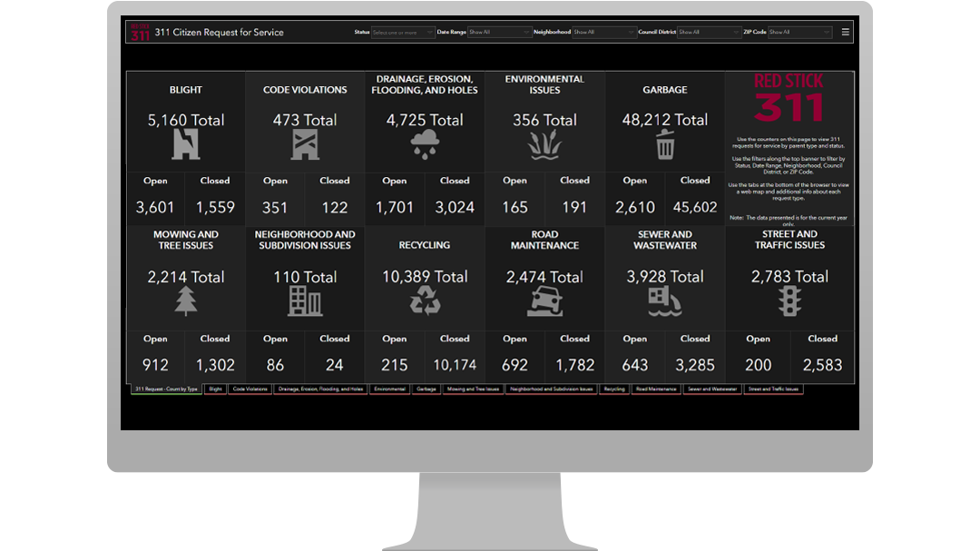The height and width of the screenshot is (551, 980).
Task: Click the Environmental Issues grass icon
Action: [544, 145]
